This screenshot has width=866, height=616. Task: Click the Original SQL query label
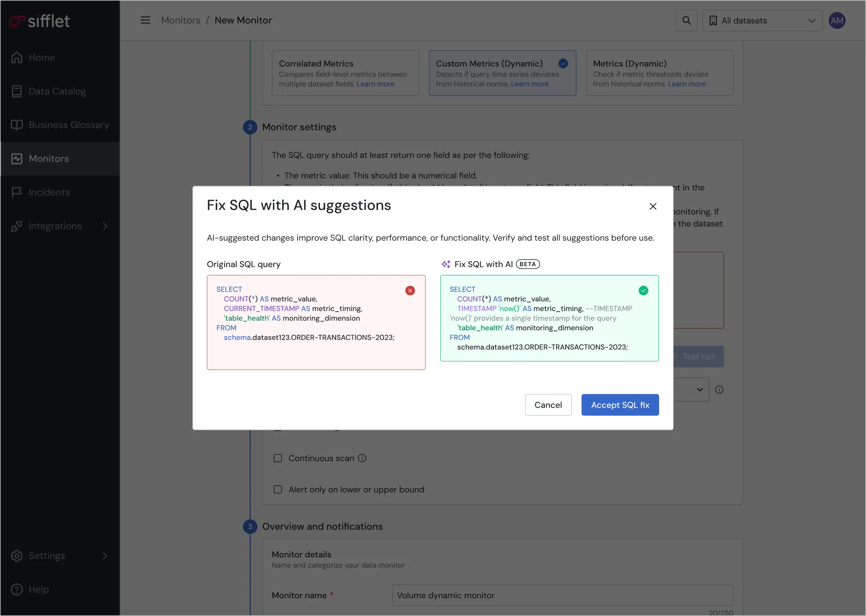[244, 264]
